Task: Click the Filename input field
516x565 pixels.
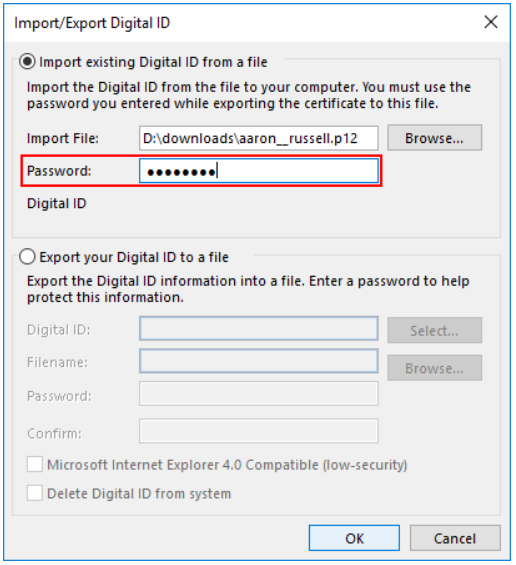Action: click(259, 361)
